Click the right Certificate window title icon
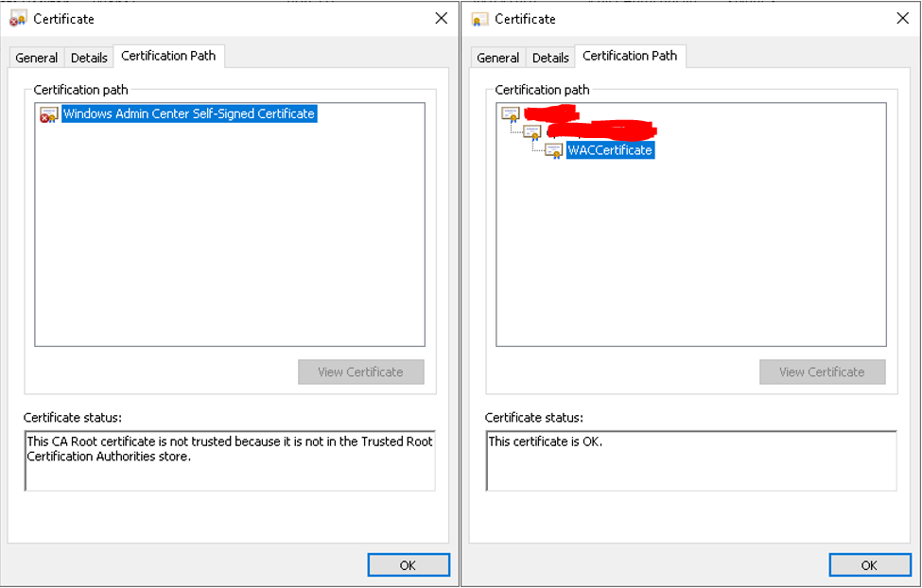 (479, 19)
